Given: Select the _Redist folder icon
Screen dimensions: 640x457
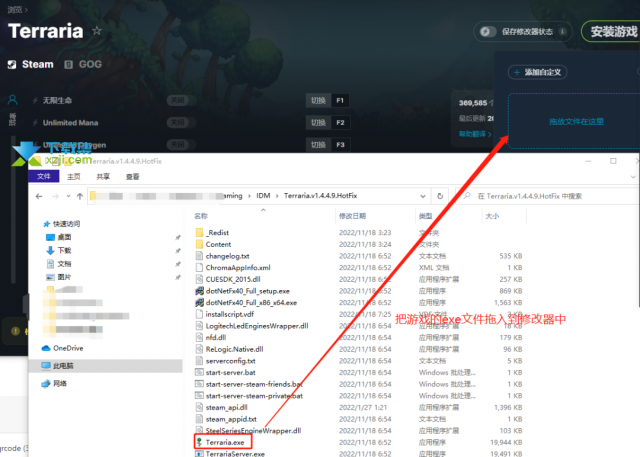Looking at the screenshot, I should click(x=199, y=233).
